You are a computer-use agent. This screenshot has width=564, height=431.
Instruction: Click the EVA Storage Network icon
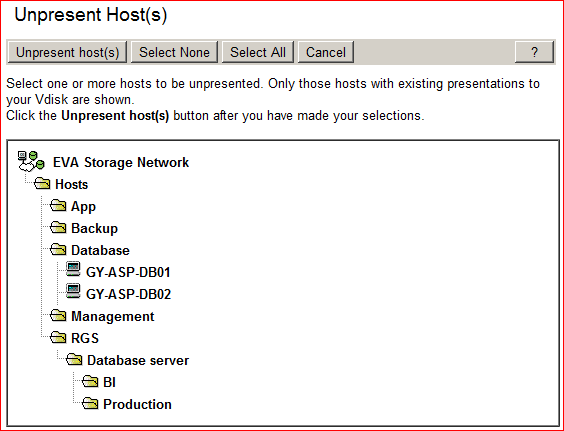pyautogui.click(x=31, y=161)
